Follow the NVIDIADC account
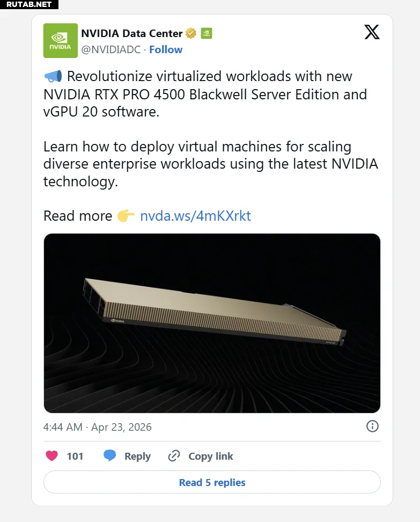The image size is (420, 522). click(166, 49)
